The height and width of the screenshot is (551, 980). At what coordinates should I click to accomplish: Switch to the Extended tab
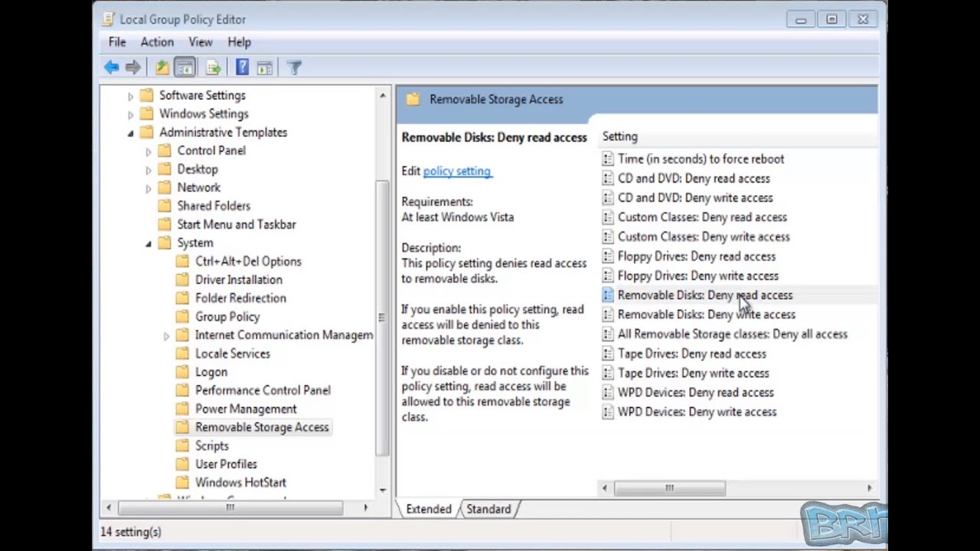(428, 509)
